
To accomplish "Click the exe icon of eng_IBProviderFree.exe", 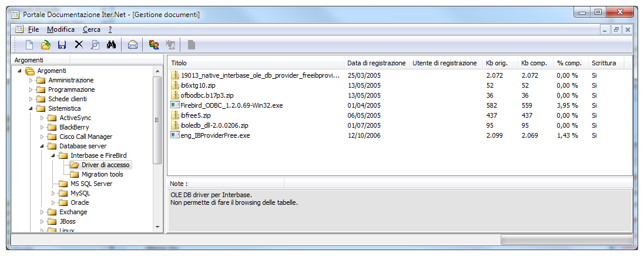I will (x=175, y=135).
